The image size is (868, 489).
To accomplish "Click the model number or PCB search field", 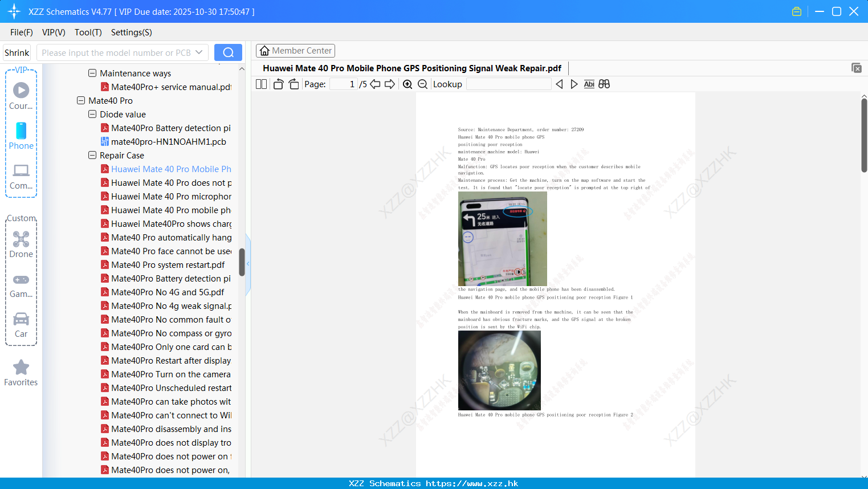I will tap(117, 52).
